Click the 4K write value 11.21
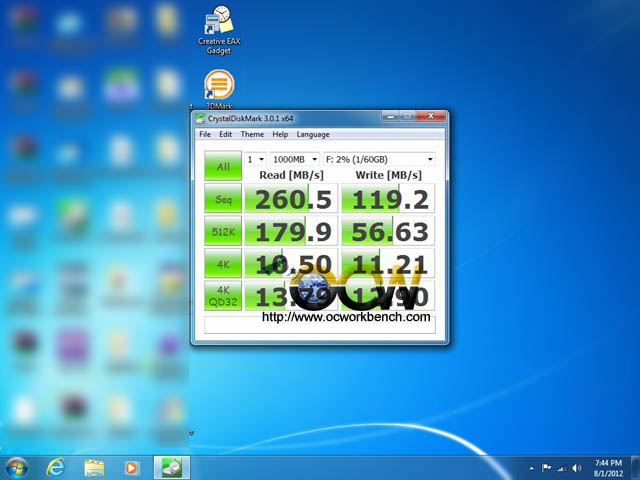Screen dimensions: 640x480 (x=388, y=263)
